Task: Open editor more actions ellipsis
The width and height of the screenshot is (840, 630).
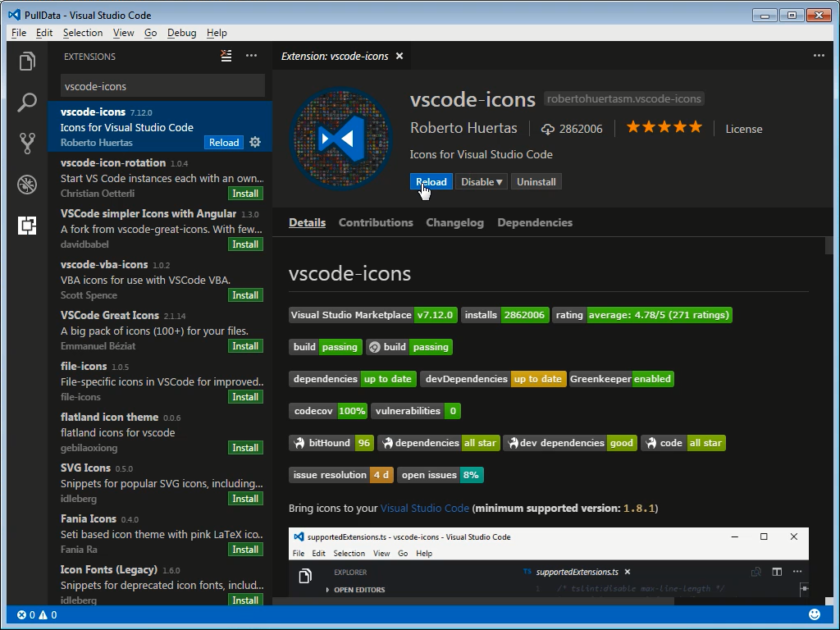Action: pos(819,56)
